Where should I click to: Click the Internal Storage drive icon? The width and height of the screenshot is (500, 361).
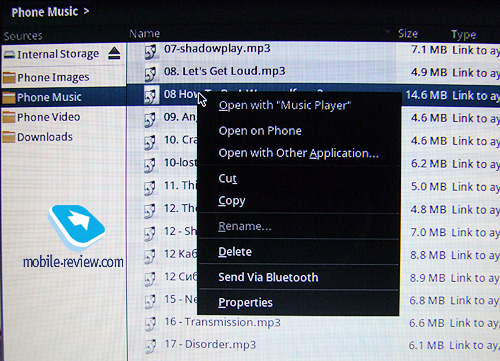point(10,54)
